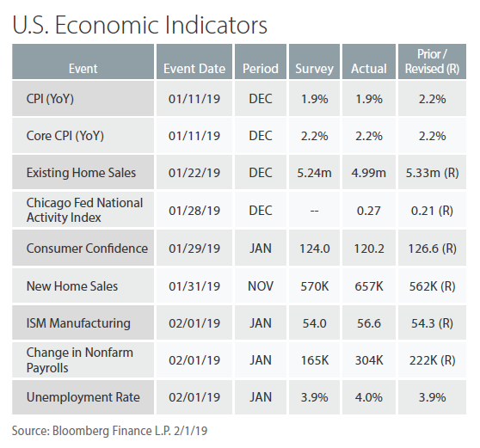Select the Actual column header
This screenshot has height=448, width=480.
(x=369, y=62)
